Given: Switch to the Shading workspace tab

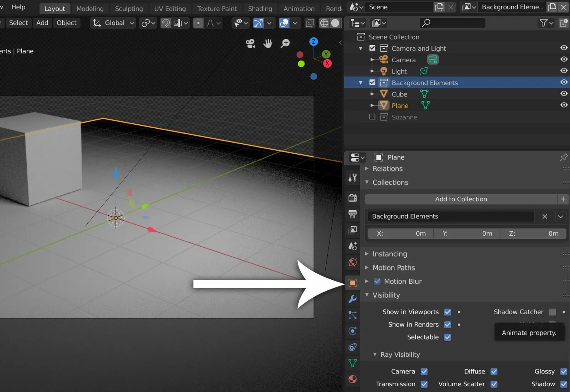Looking at the screenshot, I should pos(260,9).
